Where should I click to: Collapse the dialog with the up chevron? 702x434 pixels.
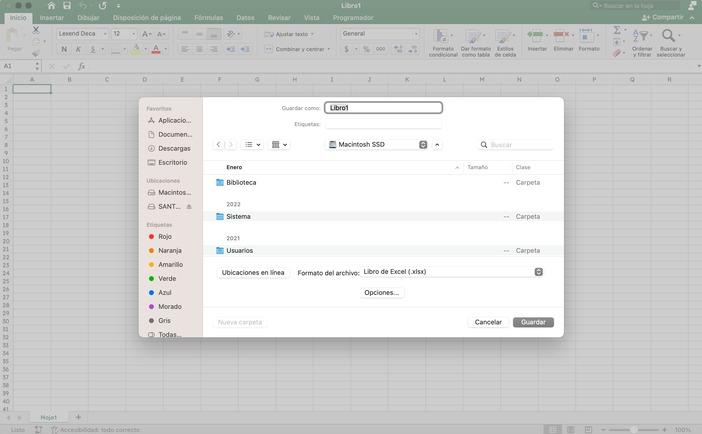click(437, 145)
